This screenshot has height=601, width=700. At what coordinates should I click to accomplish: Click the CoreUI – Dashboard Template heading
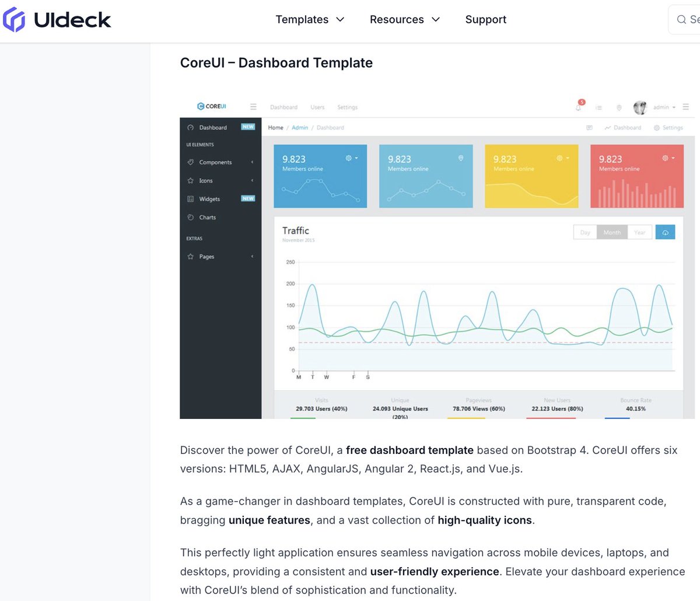coord(276,62)
